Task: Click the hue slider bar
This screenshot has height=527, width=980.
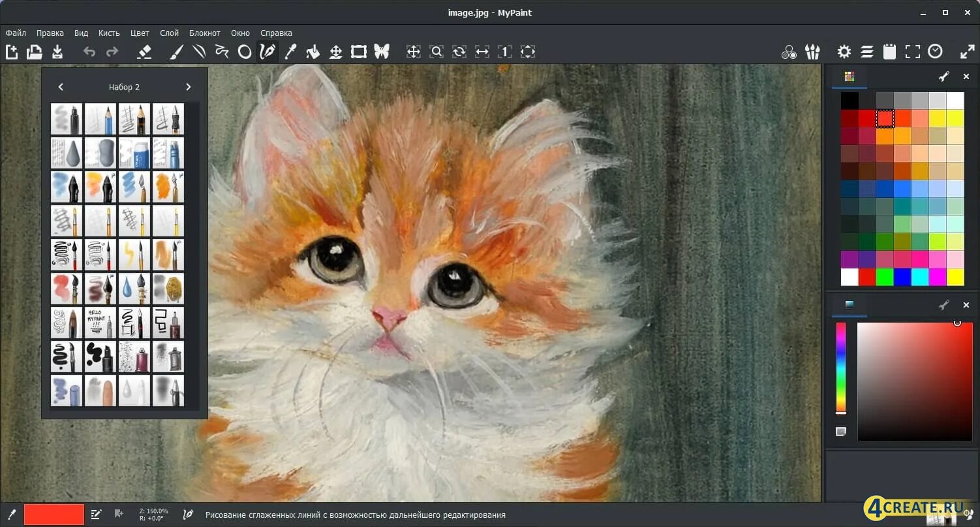Action: [x=841, y=368]
